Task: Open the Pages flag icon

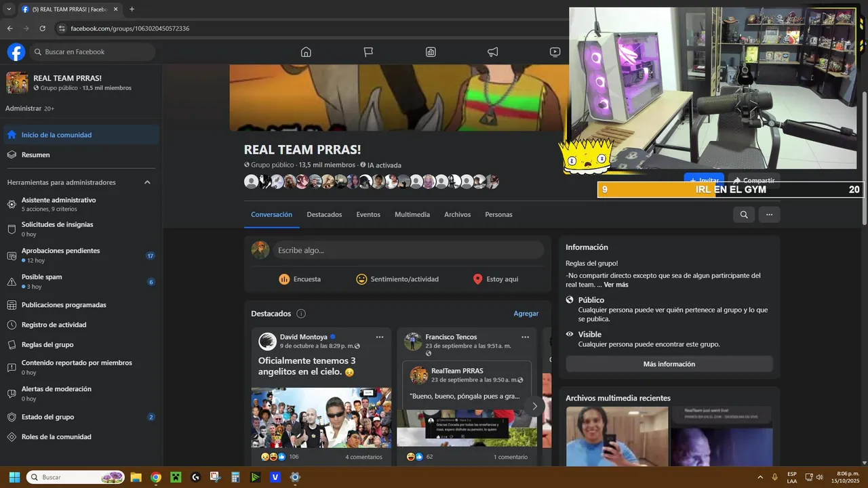Action: [368, 52]
